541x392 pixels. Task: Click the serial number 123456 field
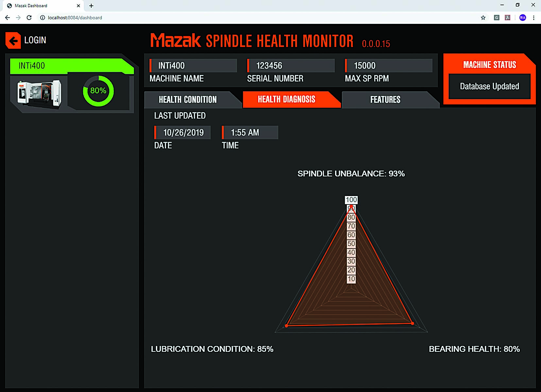coord(291,66)
